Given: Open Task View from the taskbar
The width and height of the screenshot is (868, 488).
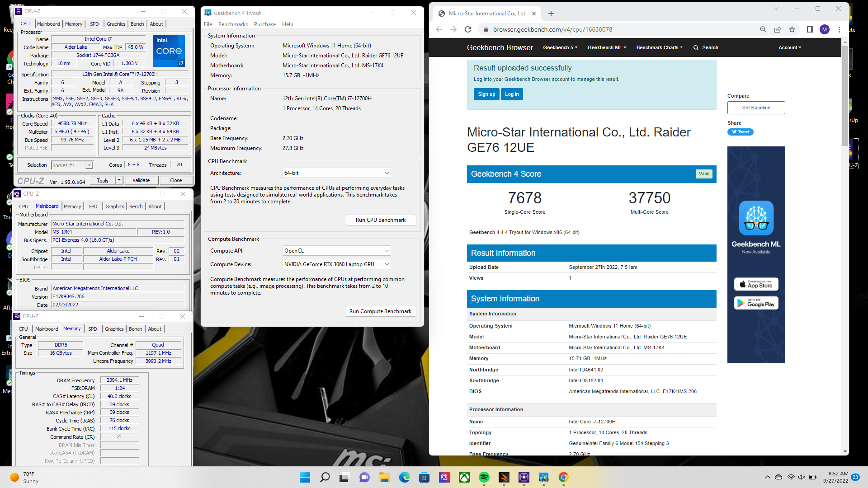Looking at the screenshot, I should click(344, 477).
